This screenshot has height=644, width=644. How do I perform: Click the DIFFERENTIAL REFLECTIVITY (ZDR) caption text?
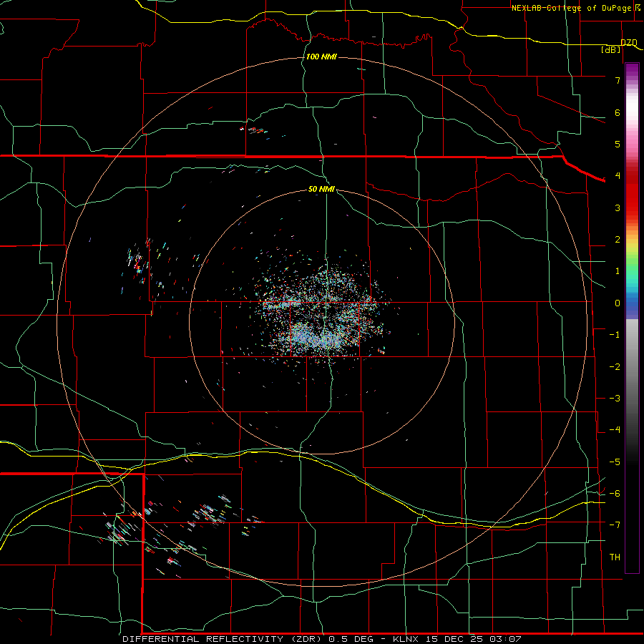click(223, 639)
